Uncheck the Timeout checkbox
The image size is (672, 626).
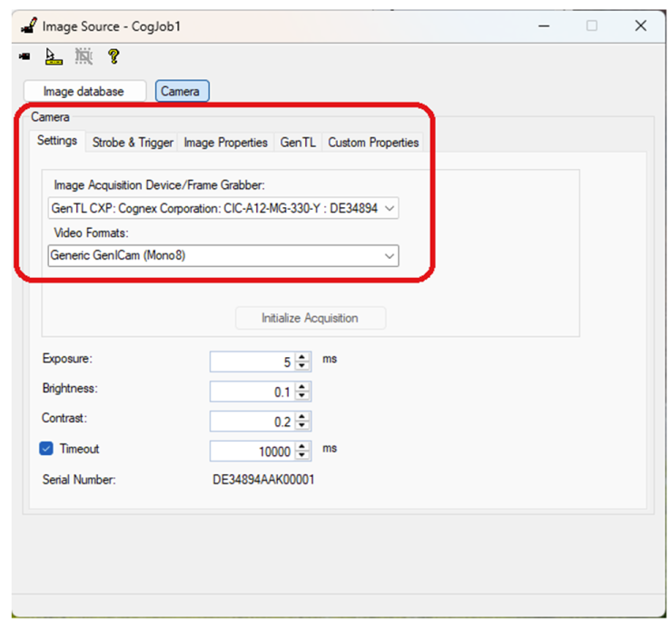click(x=47, y=449)
